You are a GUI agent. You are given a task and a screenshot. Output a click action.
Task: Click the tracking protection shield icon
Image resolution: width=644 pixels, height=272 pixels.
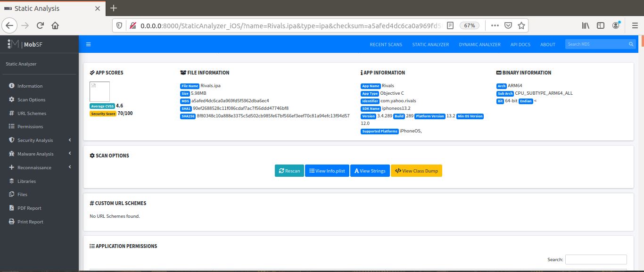(119, 25)
